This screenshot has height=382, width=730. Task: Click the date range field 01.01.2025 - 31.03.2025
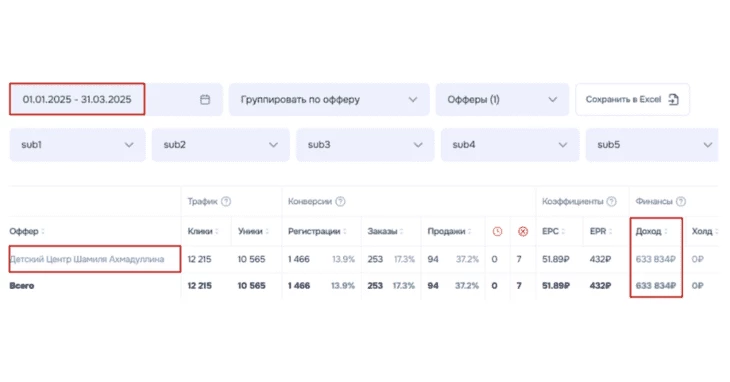[x=77, y=99]
